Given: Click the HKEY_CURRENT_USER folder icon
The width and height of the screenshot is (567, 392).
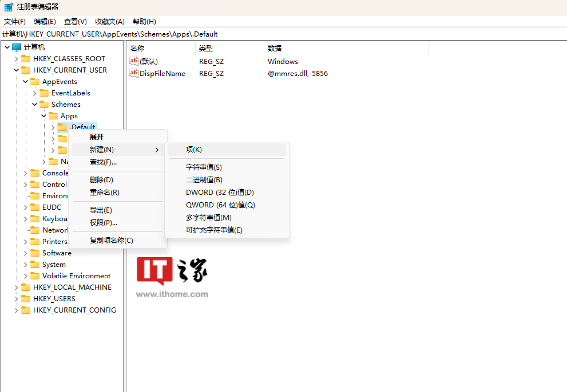Looking at the screenshot, I should [26, 70].
